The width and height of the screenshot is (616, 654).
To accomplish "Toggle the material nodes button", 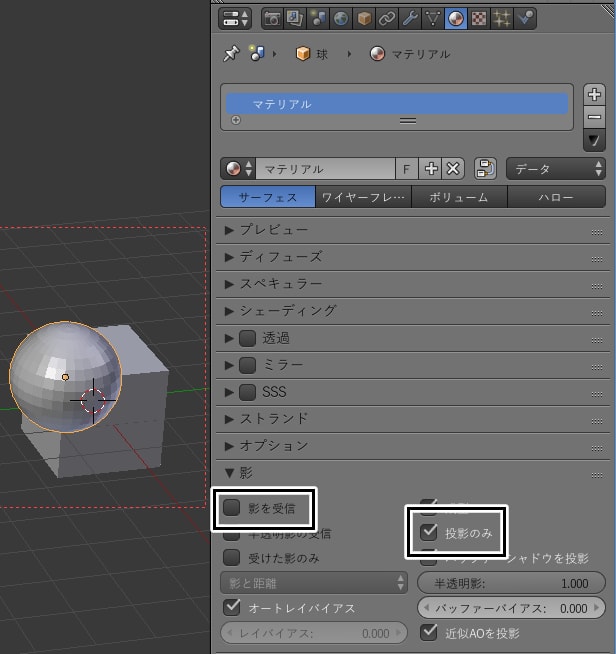I will coord(485,169).
